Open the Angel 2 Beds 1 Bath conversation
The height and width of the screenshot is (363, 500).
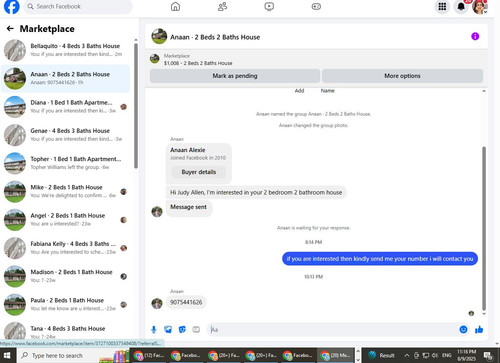pos(65,220)
